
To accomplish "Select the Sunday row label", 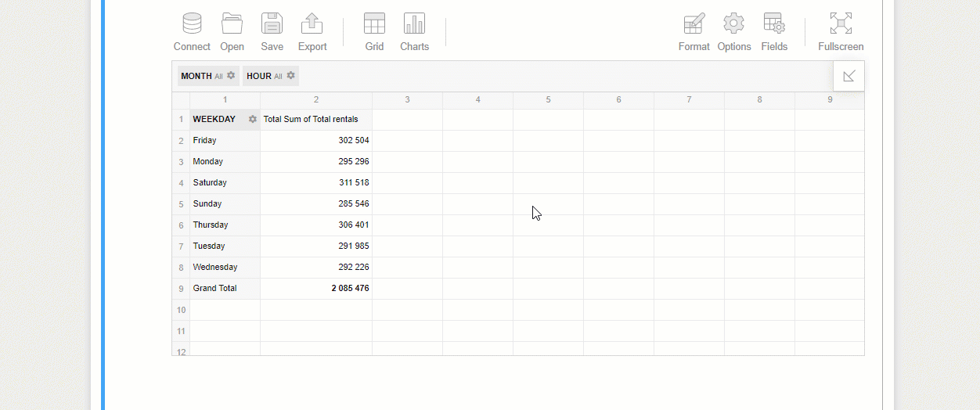I will click(x=225, y=204).
